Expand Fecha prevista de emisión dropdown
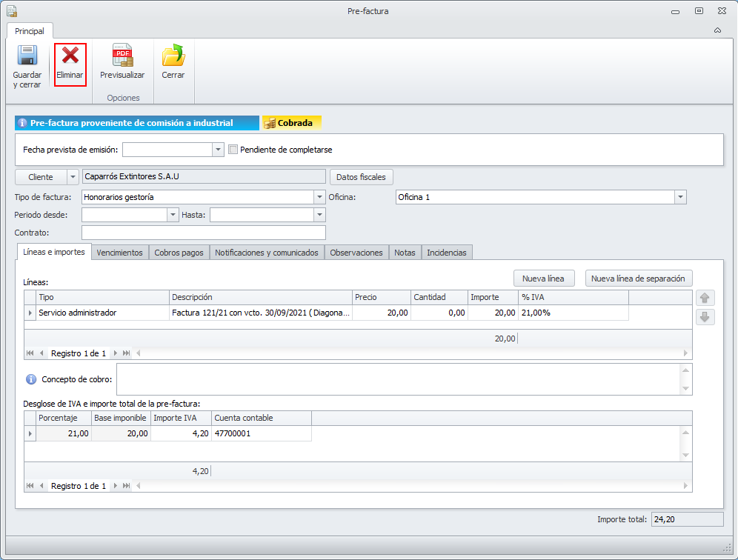 click(x=218, y=150)
